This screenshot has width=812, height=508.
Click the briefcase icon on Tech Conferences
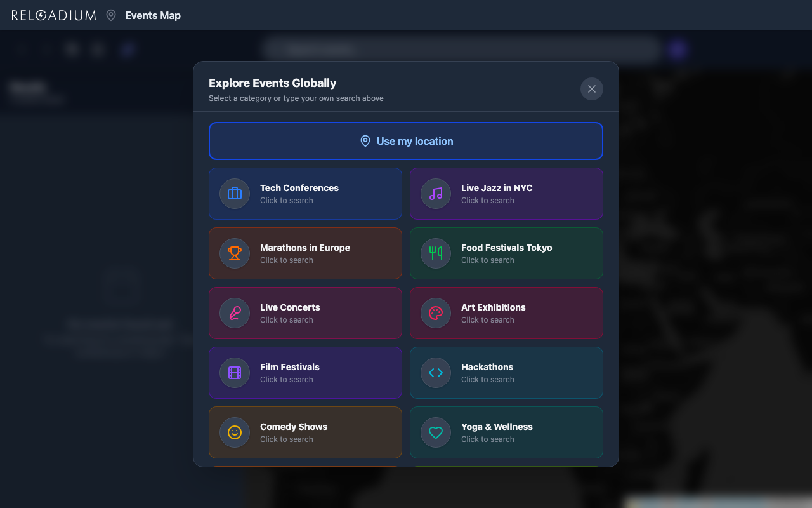pyautogui.click(x=234, y=194)
